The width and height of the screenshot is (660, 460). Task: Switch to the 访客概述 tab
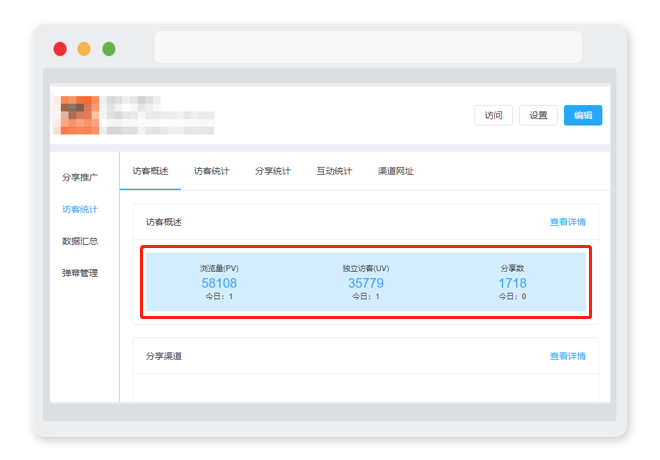(150, 171)
